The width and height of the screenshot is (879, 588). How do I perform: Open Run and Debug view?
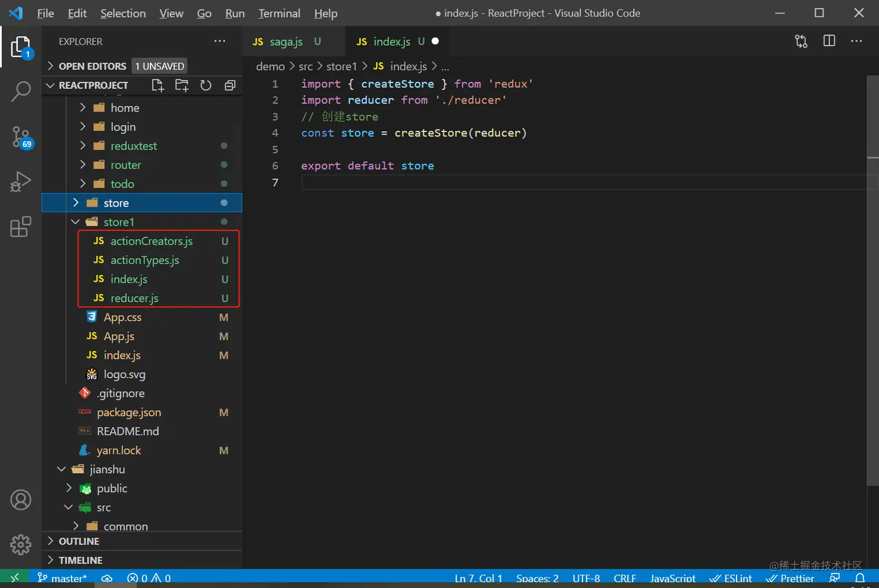point(21,181)
